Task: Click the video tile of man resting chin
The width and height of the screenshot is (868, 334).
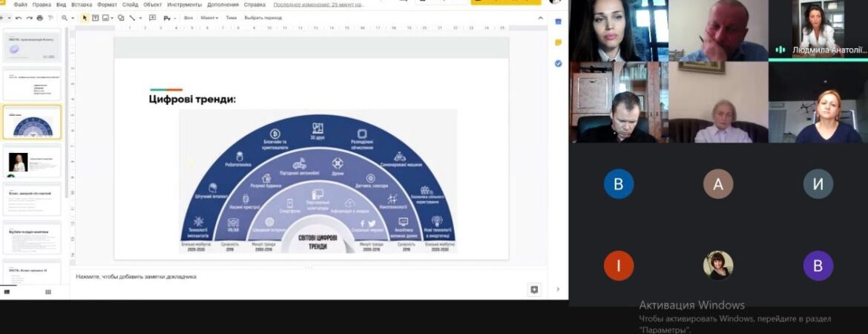Action: pos(718,30)
